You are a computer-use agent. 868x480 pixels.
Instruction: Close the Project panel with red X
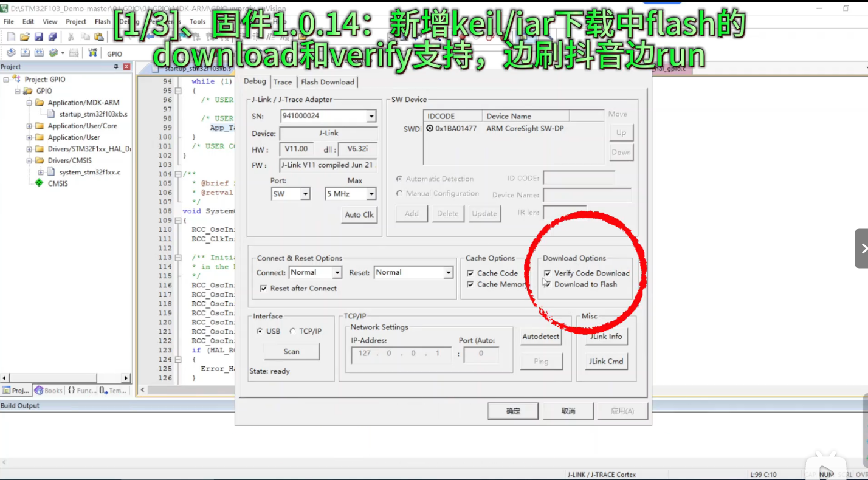(x=126, y=67)
